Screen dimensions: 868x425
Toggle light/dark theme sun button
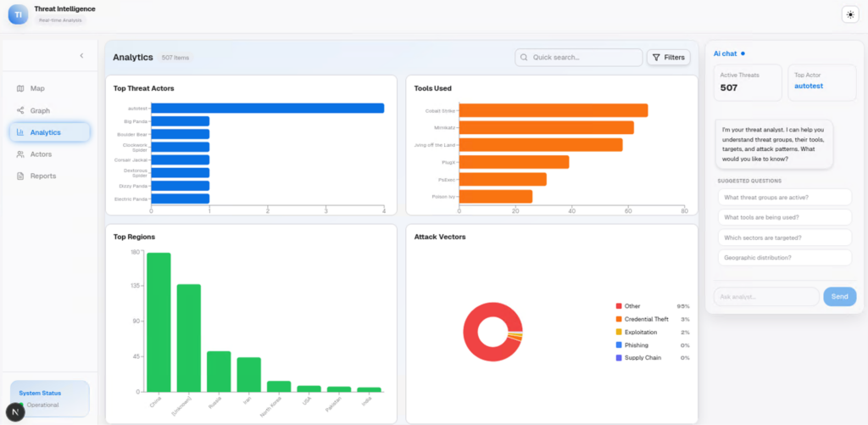pyautogui.click(x=849, y=14)
